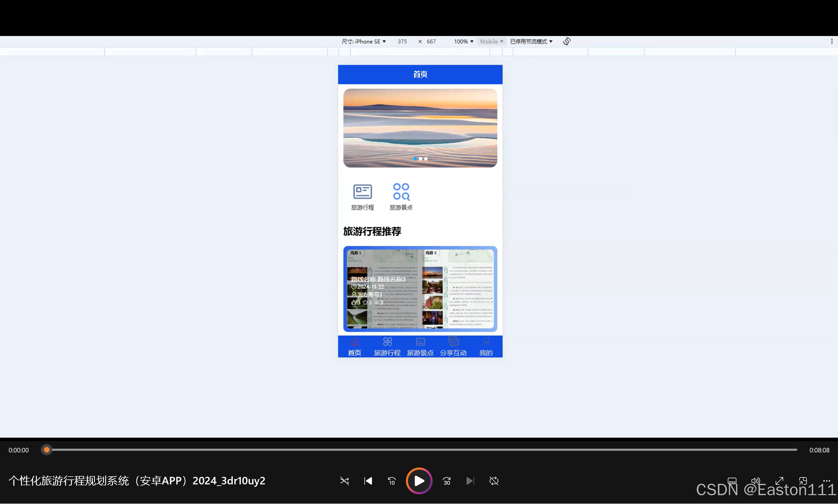838x504 pixels.
Task: Open the iPhone SE size dropdown
Action: (x=363, y=41)
